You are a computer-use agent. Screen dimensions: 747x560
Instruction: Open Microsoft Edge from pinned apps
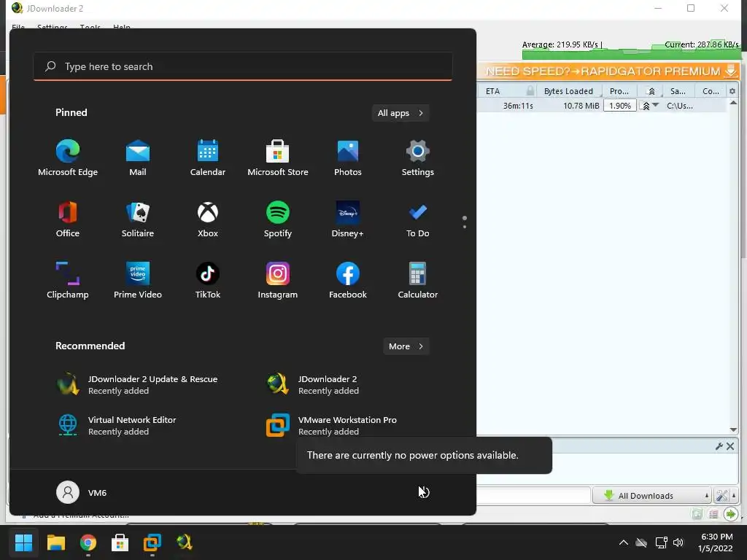click(68, 158)
